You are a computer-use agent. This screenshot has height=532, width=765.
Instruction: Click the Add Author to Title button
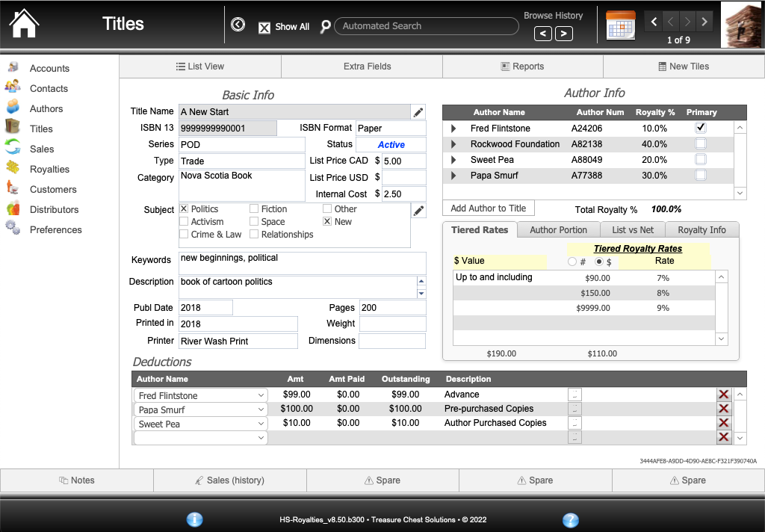click(489, 208)
